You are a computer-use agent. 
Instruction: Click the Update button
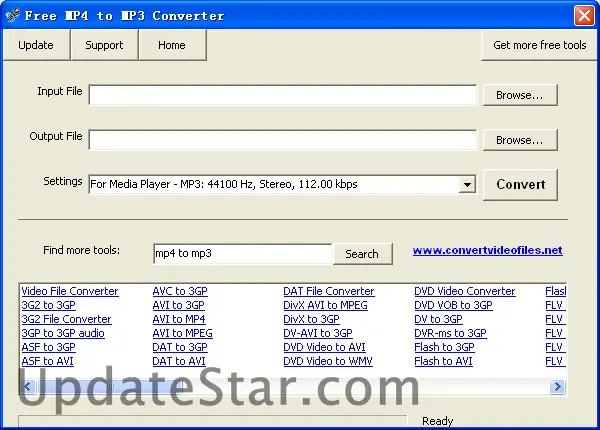point(36,45)
